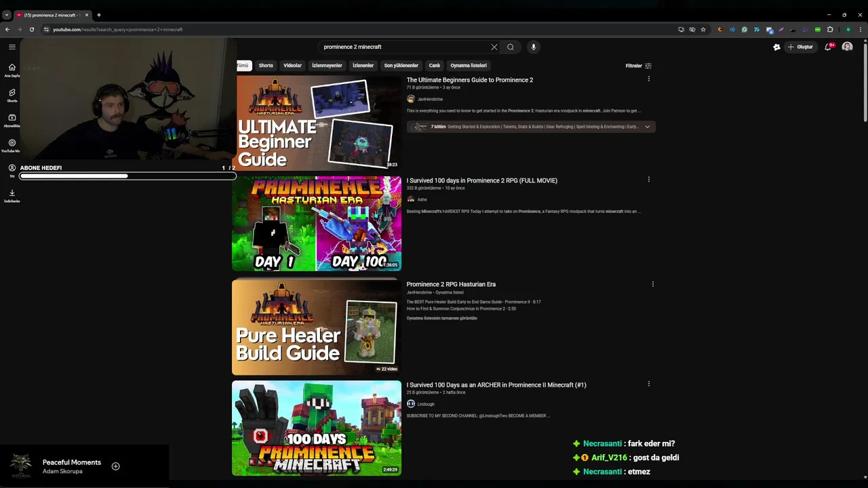Open How to Find & Summon Conjunctivius entry
Image resolution: width=868 pixels, height=488 pixels.
tap(461, 308)
